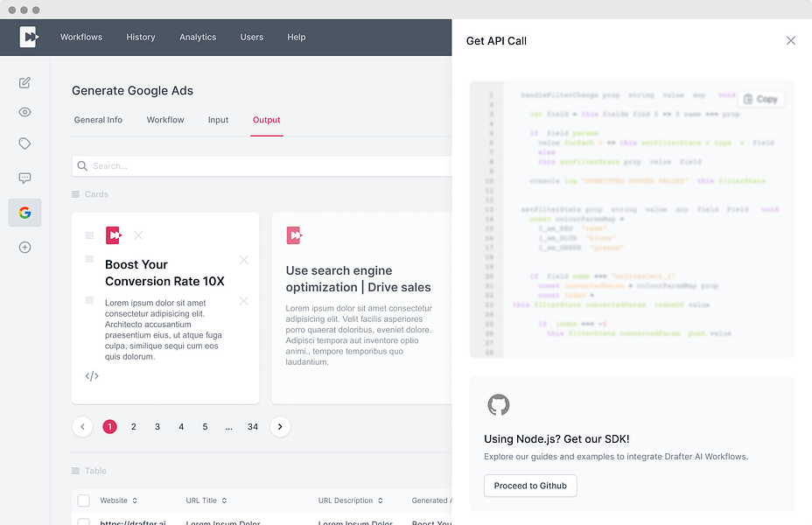Select page 5 in pagination
This screenshot has width=812, height=525.
205,427
